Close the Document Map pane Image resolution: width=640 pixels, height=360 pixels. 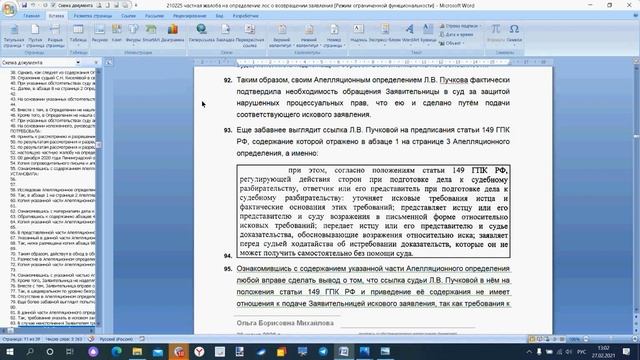[96, 62]
